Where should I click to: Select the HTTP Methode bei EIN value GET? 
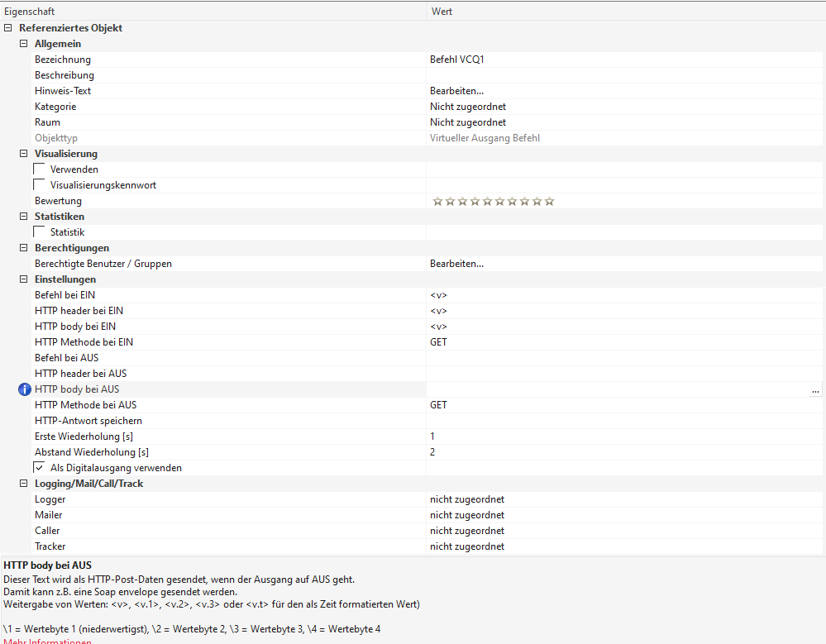[438, 342]
